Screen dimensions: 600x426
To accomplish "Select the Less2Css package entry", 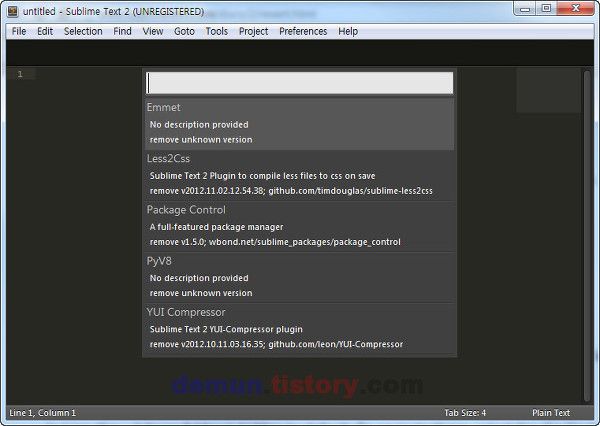I will [299, 176].
